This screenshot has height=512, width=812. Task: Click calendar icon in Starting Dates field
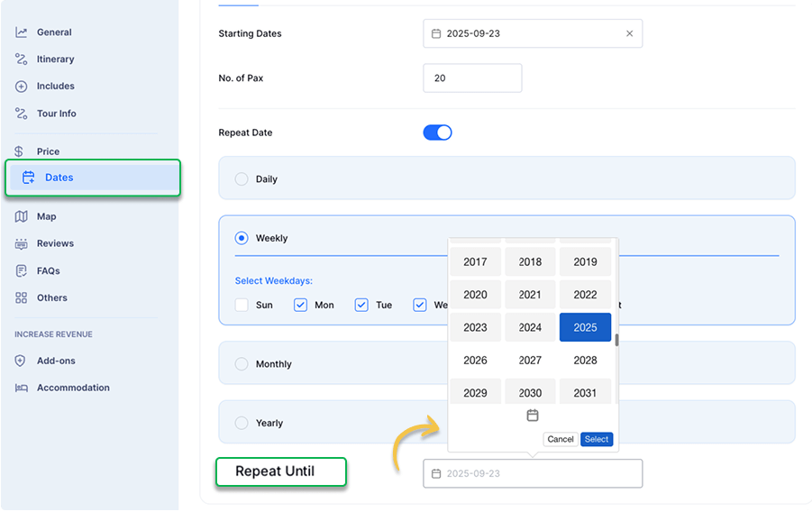436,33
